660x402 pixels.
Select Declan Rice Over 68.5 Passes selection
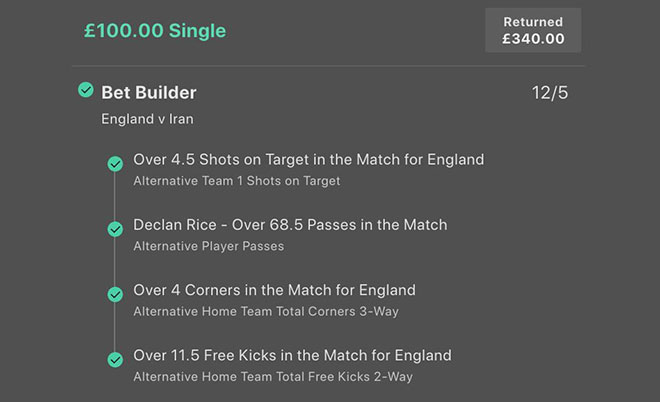pyautogui.click(x=290, y=224)
